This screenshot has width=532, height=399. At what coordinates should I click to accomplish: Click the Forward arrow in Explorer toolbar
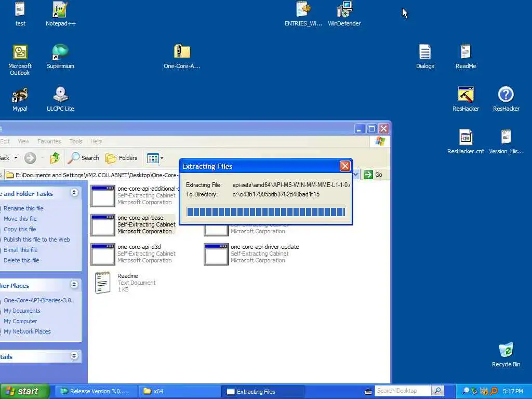pos(30,158)
